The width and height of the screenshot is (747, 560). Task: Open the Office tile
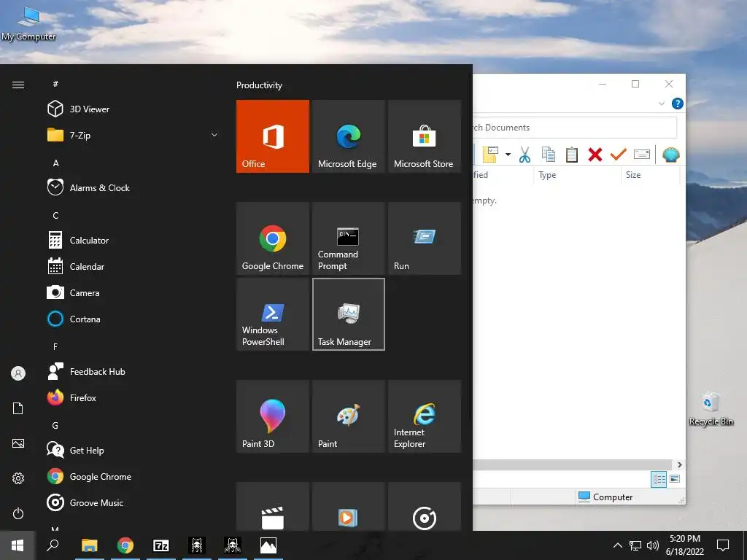pyautogui.click(x=273, y=136)
